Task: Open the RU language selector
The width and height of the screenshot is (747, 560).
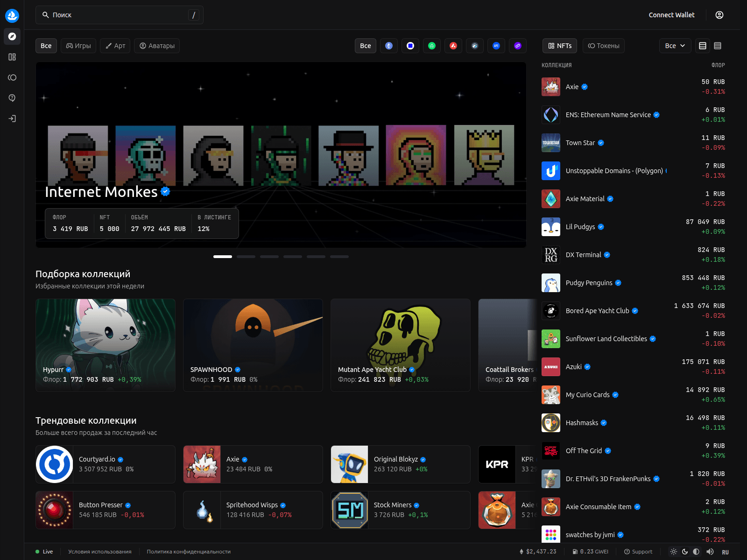Action: 726,552
